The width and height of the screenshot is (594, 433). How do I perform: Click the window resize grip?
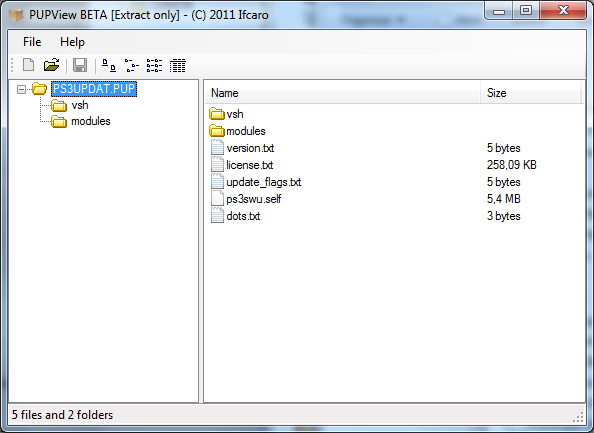tap(578, 417)
